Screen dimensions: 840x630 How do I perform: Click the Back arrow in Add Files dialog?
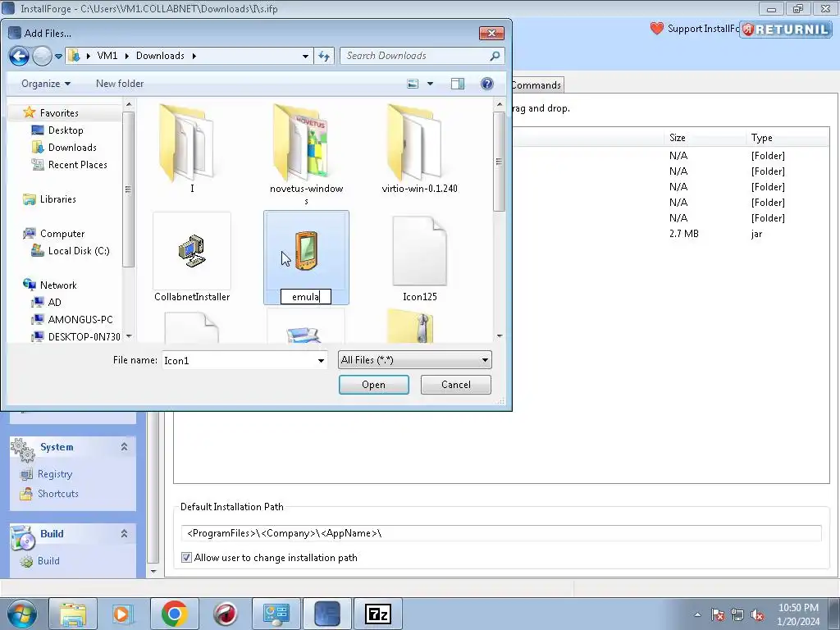tap(19, 56)
